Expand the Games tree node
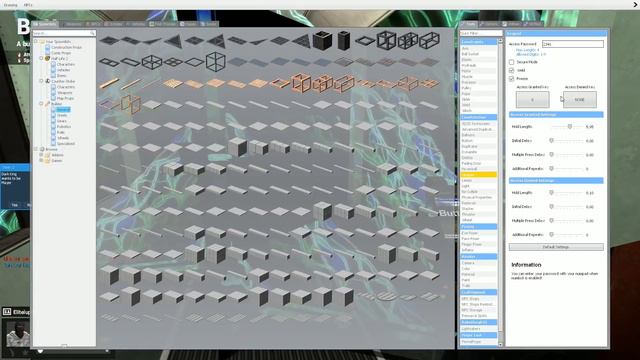 coord(41,160)
